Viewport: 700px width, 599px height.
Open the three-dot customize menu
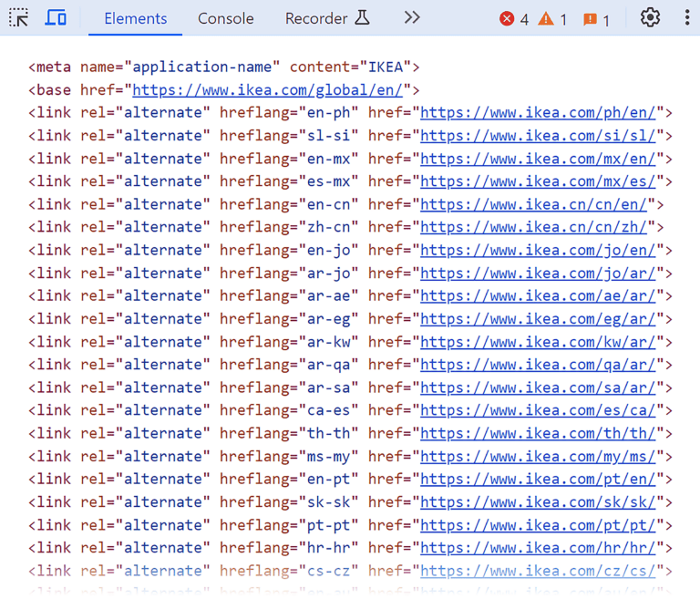(x=686, y=18)
